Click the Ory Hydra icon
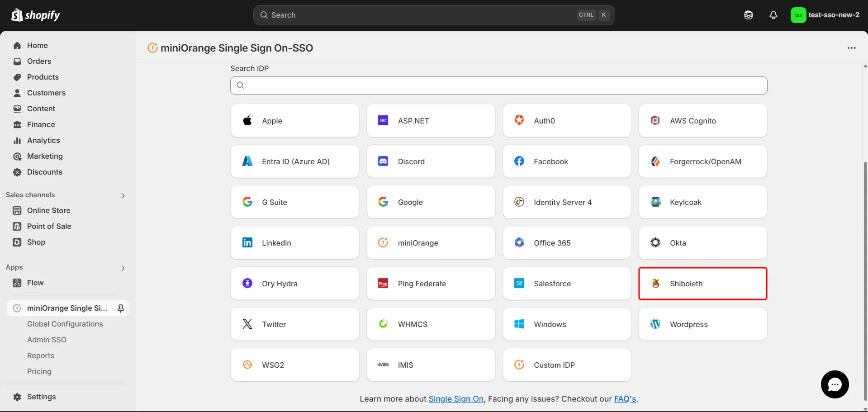 coord(247,283)
